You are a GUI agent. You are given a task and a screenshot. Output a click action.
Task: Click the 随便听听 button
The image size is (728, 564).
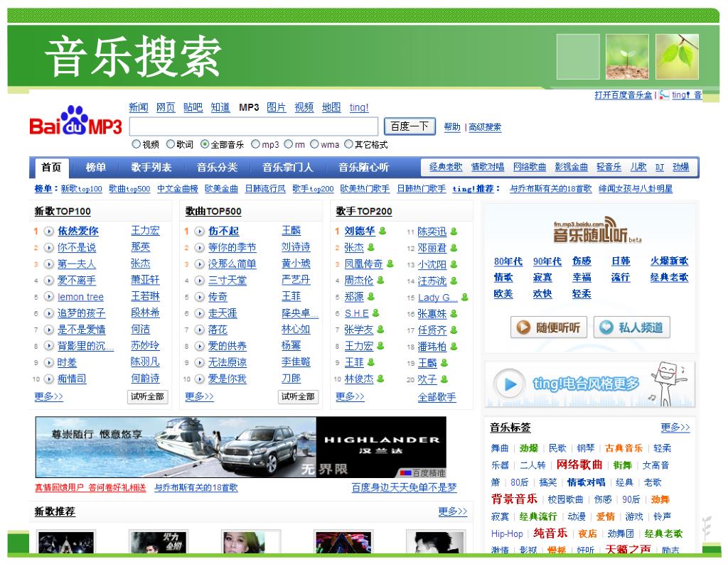click(548, 327)
